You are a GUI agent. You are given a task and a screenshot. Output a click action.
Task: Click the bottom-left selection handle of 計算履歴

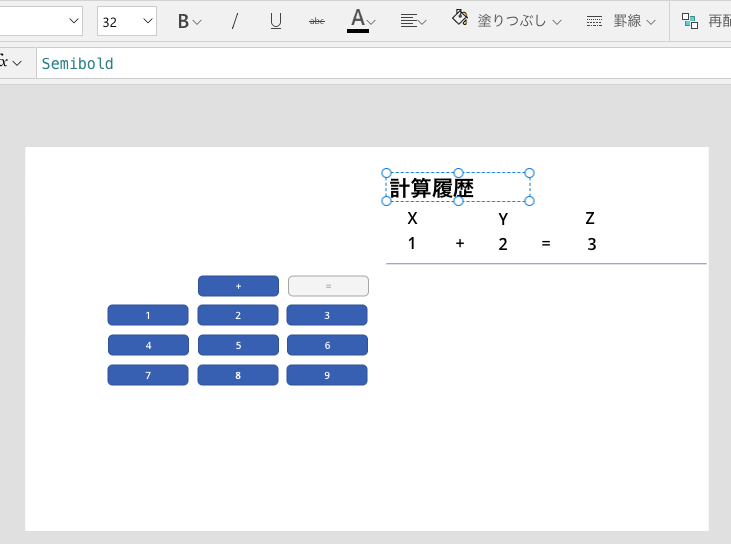point(386,201)
